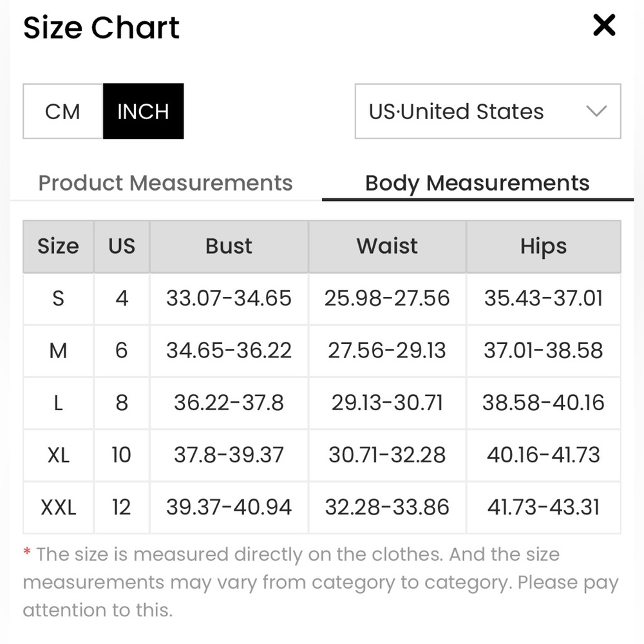Image resolution: width=644 pixels, height=644 pixels.
Task: Switch units to CM
Action: click(x=62, y=111)
